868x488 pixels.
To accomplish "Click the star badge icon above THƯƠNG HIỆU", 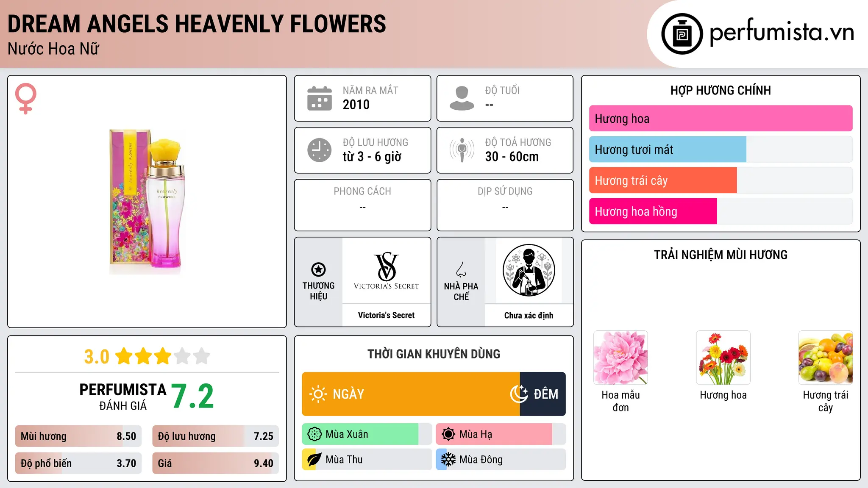I will coord(318,269).
